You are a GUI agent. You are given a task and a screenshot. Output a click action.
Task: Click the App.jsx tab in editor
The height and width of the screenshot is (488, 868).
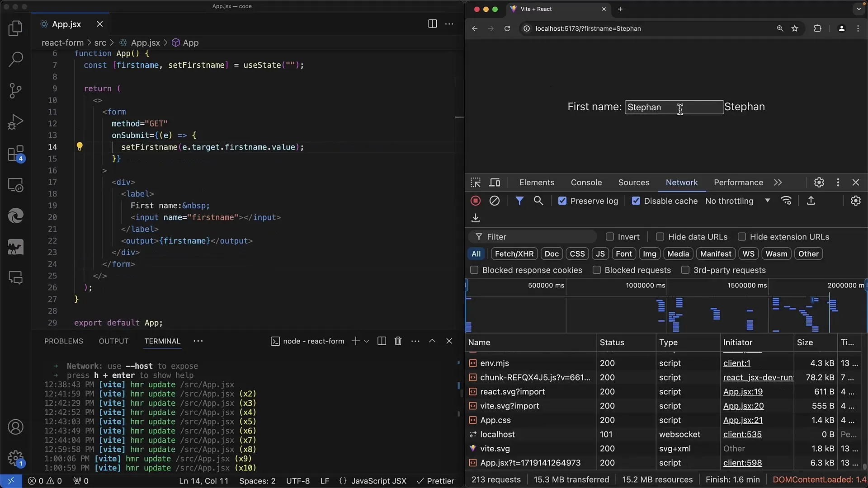point(66,24)
